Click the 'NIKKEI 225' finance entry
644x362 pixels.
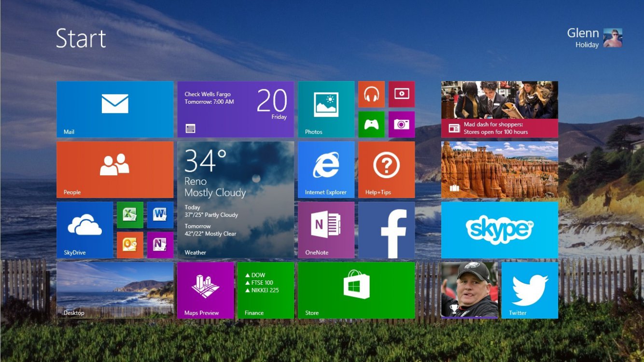(x=262, y=290)
